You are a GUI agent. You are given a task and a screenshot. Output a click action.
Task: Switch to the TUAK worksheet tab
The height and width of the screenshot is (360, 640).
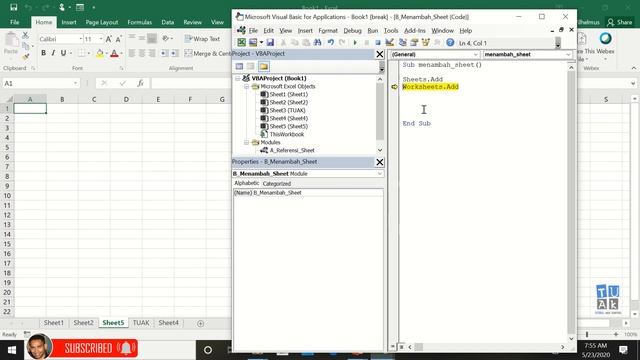point(141,323)
